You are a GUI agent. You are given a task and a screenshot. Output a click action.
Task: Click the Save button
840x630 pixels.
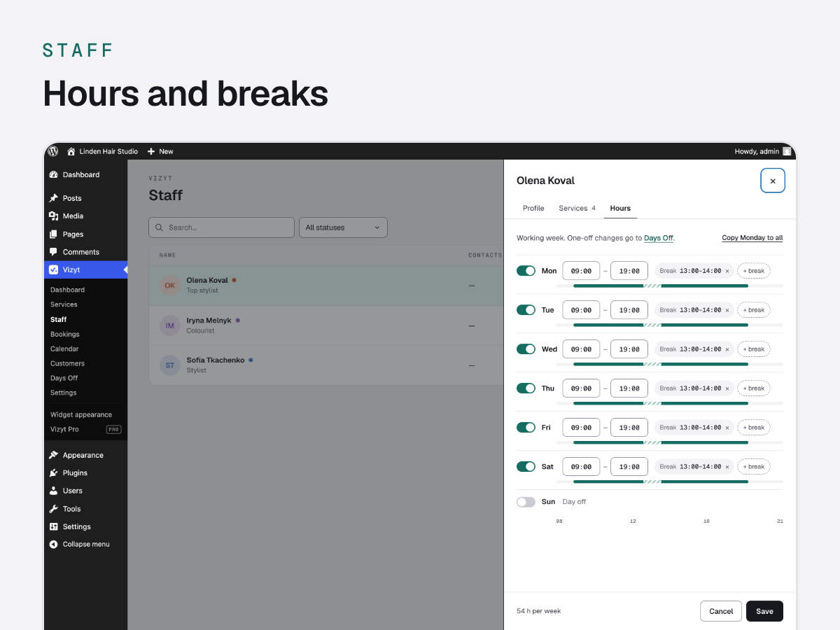764,611
